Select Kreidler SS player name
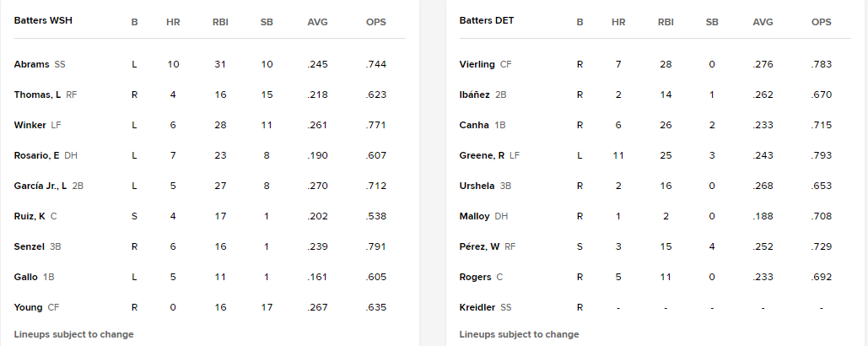Screen dimensions: 868x346 (477, 307)
